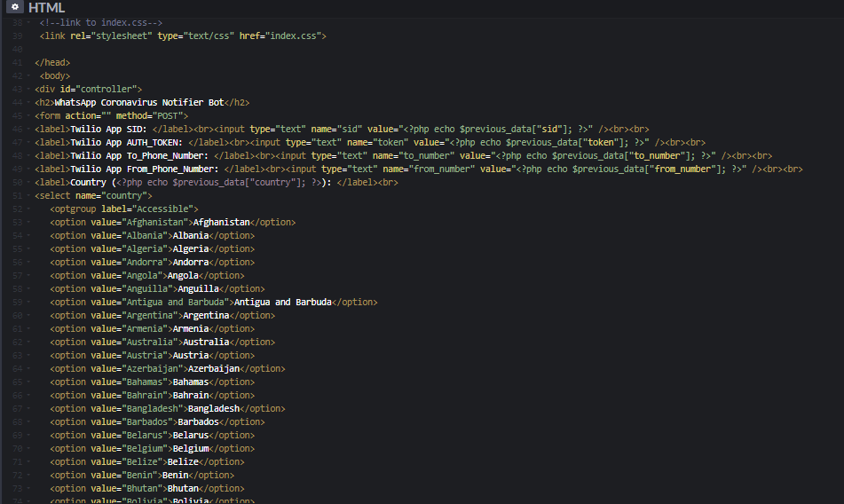Click line number 39 in the gutter
The height and width of the screenshot is (504, 844).
tap(17, 36)
